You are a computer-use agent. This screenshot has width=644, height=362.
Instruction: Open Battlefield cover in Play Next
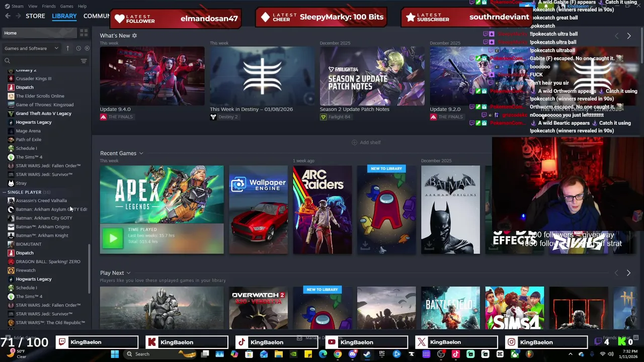tap(450, 308)
